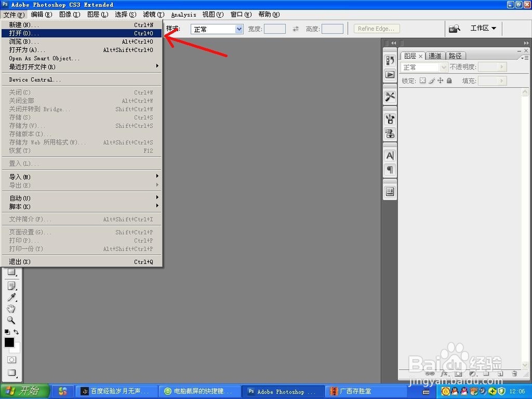Click the Refine Edge button
Viewport: 532px width, 399px height.
(376, 29)
